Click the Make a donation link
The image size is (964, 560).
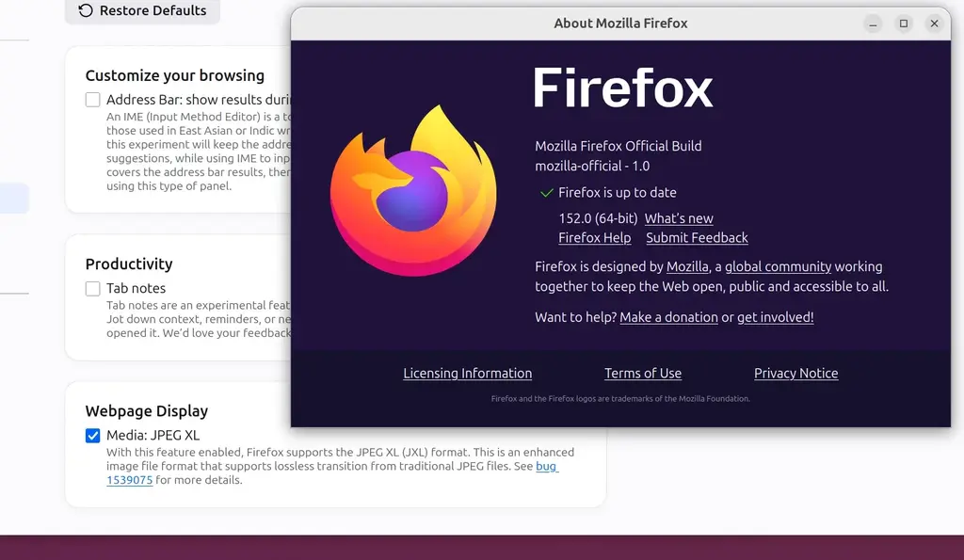click(668, 316)
